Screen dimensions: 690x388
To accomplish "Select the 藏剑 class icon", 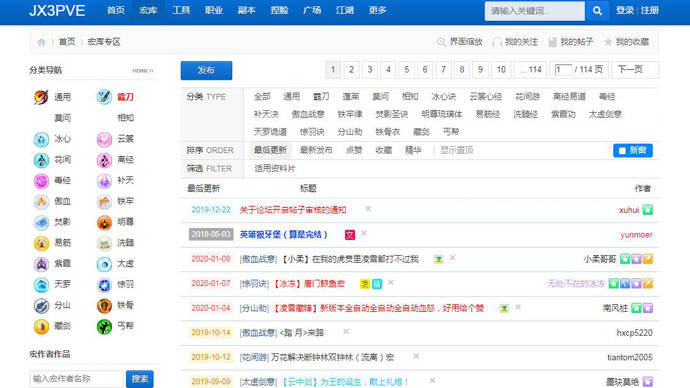I will [x=41, y=326].
